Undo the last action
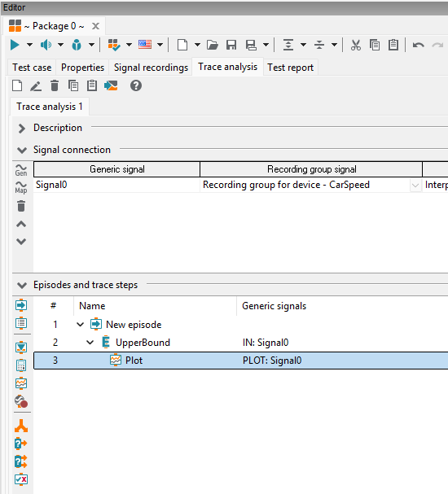The image size is (448, 494). pyautogui.click(x=419, y=45)
